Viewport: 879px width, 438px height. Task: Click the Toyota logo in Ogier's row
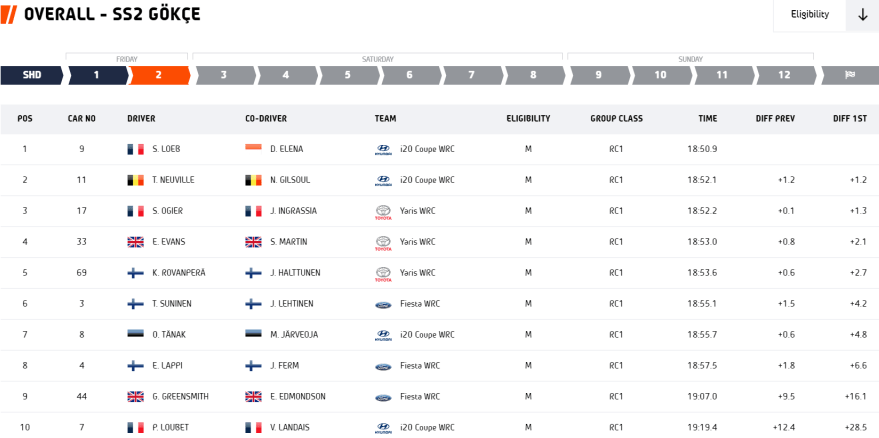383,211
